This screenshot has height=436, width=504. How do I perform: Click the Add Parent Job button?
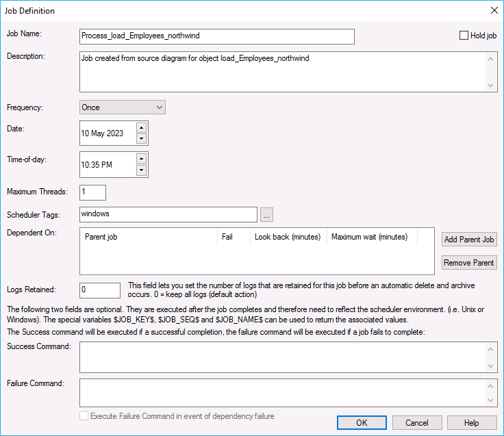(x=469, y=240)
